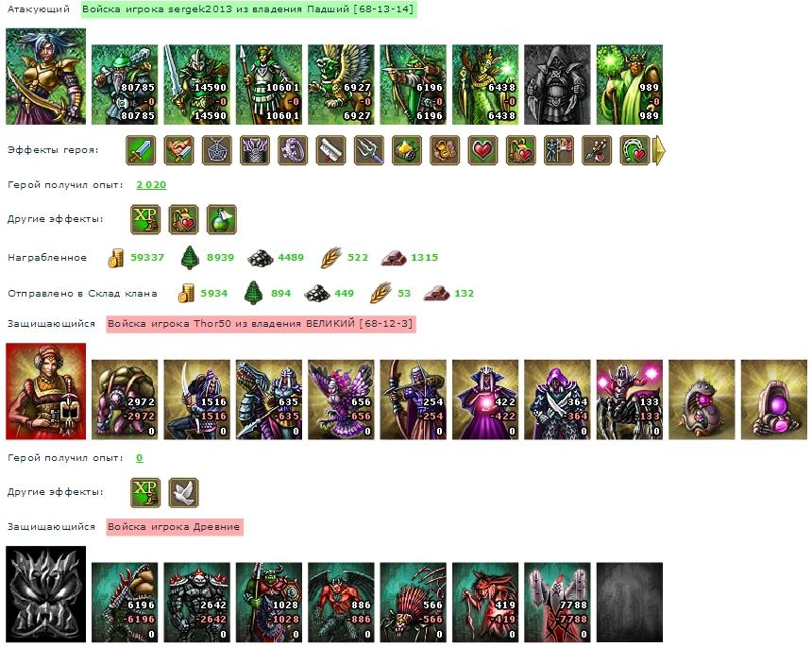Click the dwarf unit card with 80785 troops
812x647 pixels.
tap(125, 84)
